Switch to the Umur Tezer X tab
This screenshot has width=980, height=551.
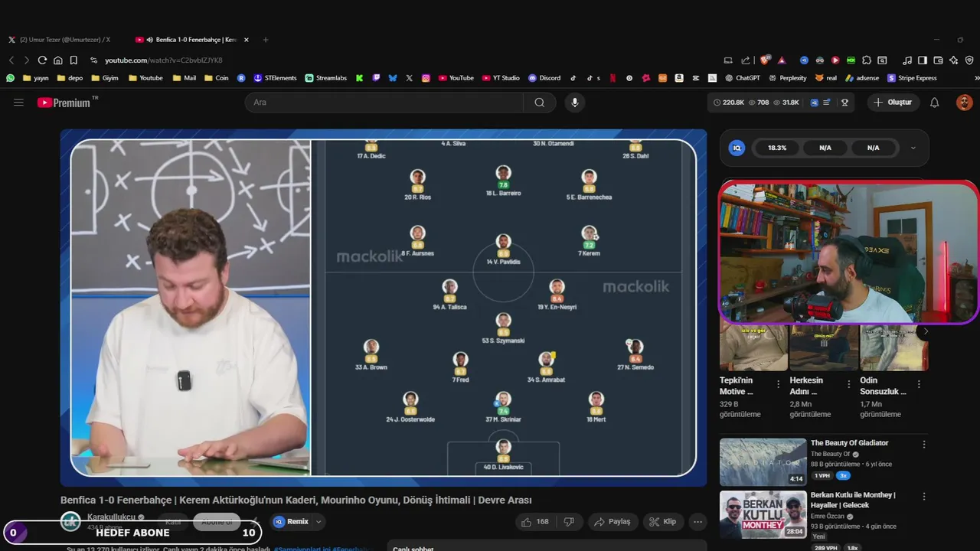pyautogui.click(x=60, y=40)
